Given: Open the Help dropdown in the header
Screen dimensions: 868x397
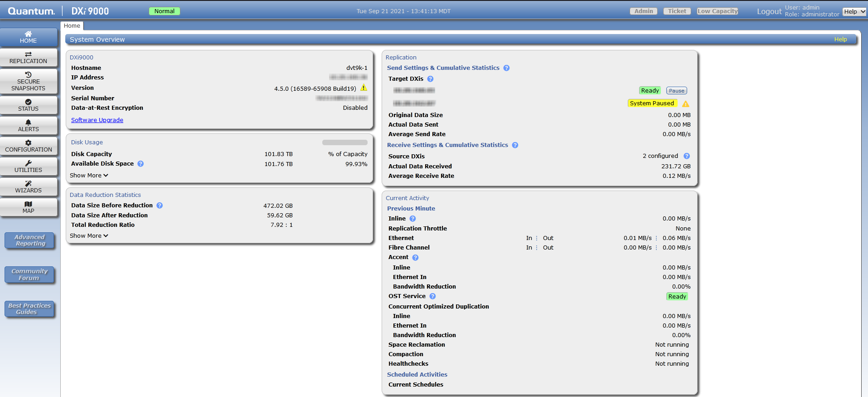Looking at the screenshot, I should click(x=854, y=12).
